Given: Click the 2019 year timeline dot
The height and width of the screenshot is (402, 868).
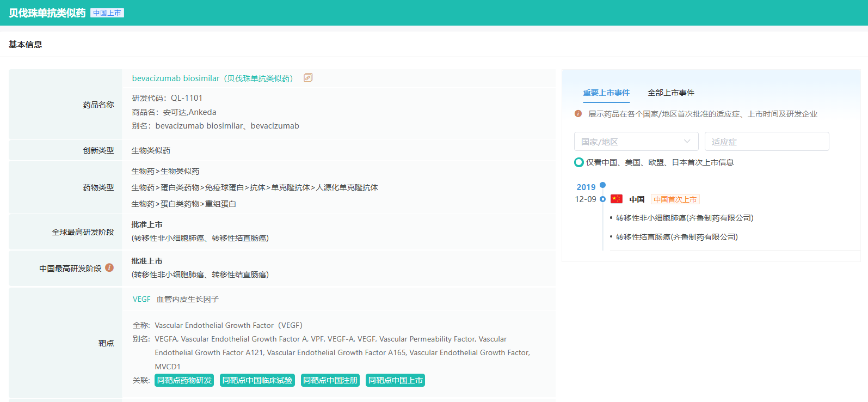Looking at the screenshot, I should pos(602,185).
